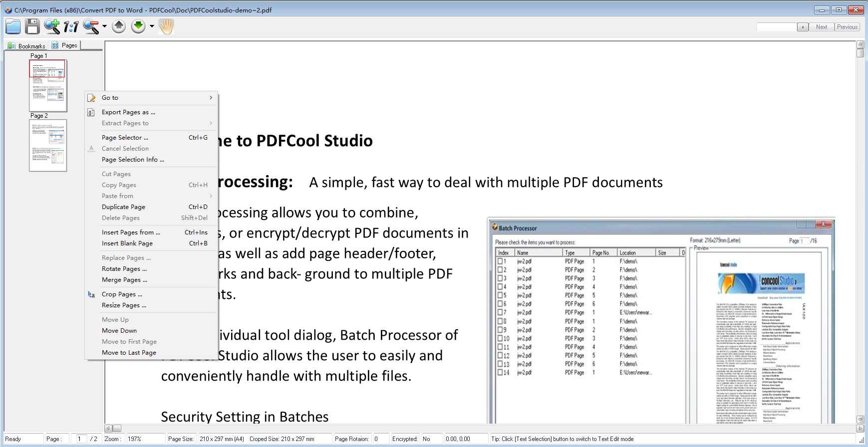Click the search text field

click(x=777, y=27)
